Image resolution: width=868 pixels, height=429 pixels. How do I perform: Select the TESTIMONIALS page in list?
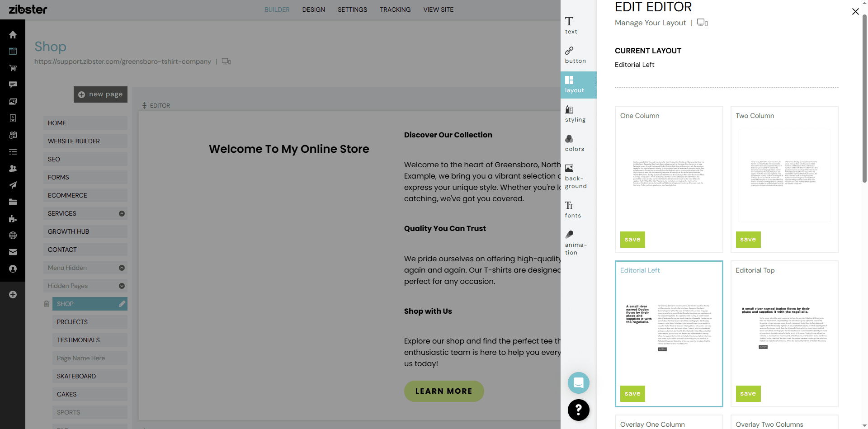pyautogui.click(x=90, y=340)
